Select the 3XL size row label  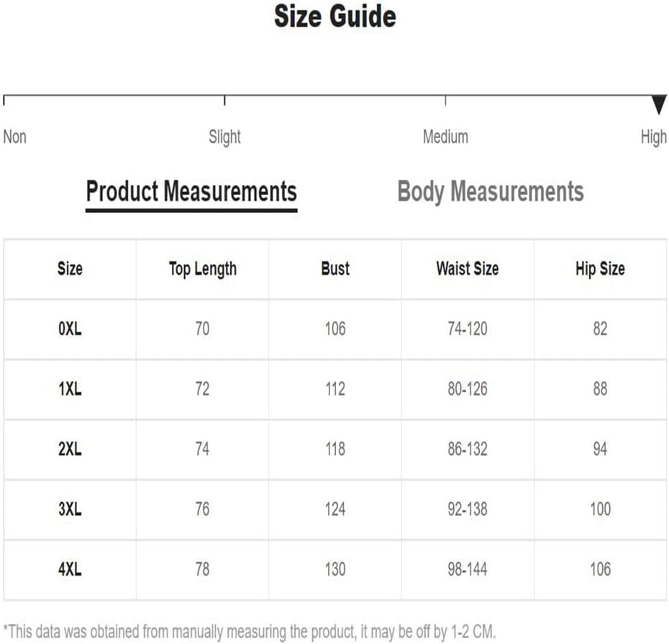70,509
